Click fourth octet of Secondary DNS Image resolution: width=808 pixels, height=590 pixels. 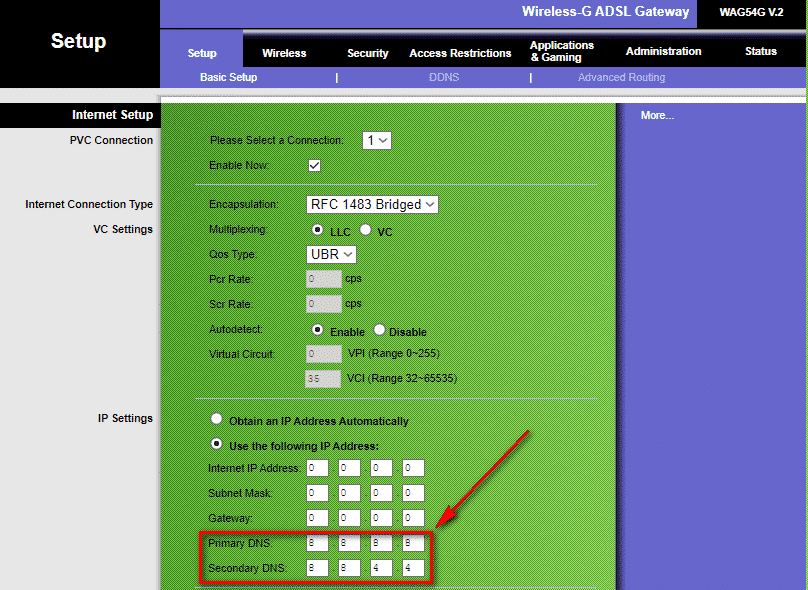coord(413,568)
